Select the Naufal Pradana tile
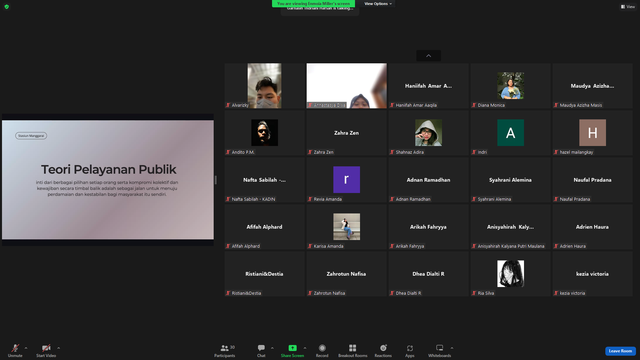The height and width of the screenshot is (360, 640). coord(592,180)
